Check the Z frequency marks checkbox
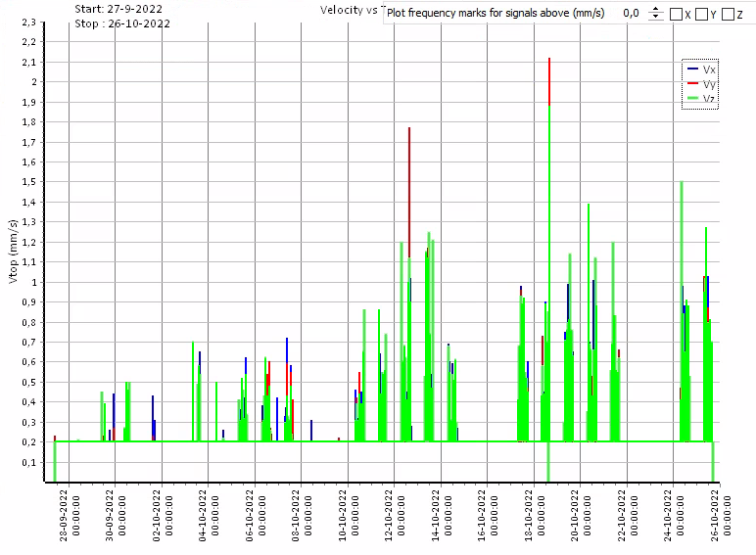 coord(728,15)
